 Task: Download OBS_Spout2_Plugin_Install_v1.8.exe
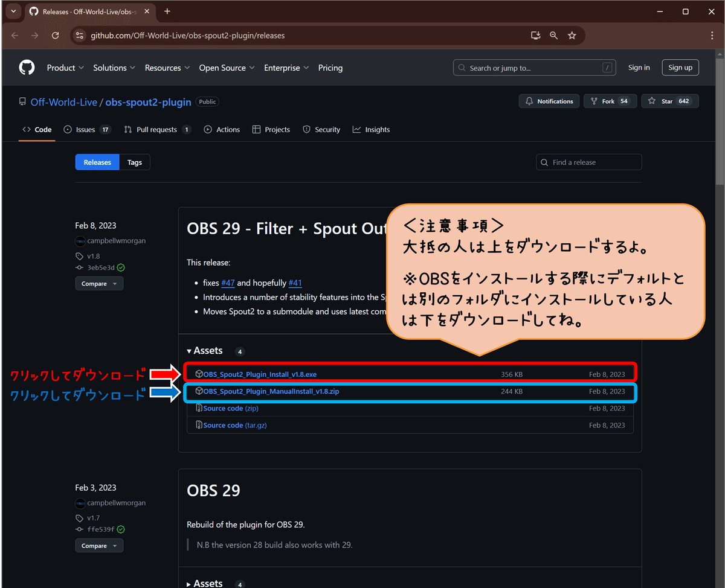coord(260,374)
